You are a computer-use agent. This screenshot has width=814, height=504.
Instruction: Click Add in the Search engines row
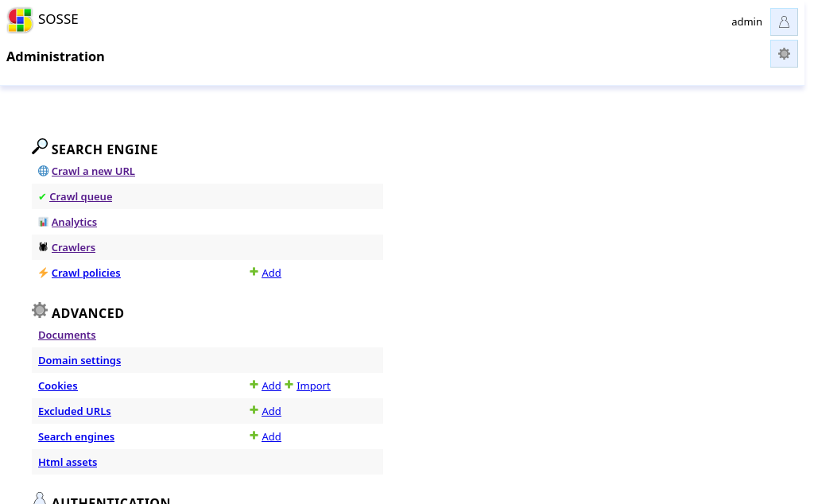pyautogui.click(x=271, y=437)
